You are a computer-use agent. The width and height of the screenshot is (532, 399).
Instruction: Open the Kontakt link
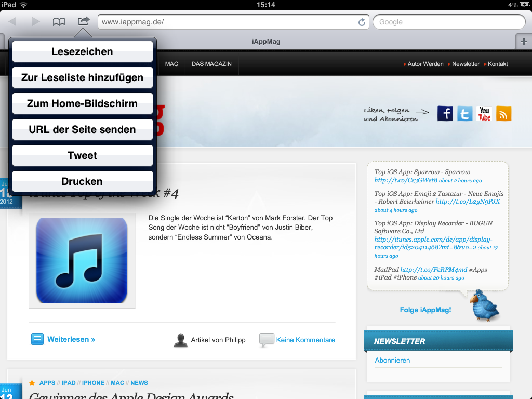(498, 64)
